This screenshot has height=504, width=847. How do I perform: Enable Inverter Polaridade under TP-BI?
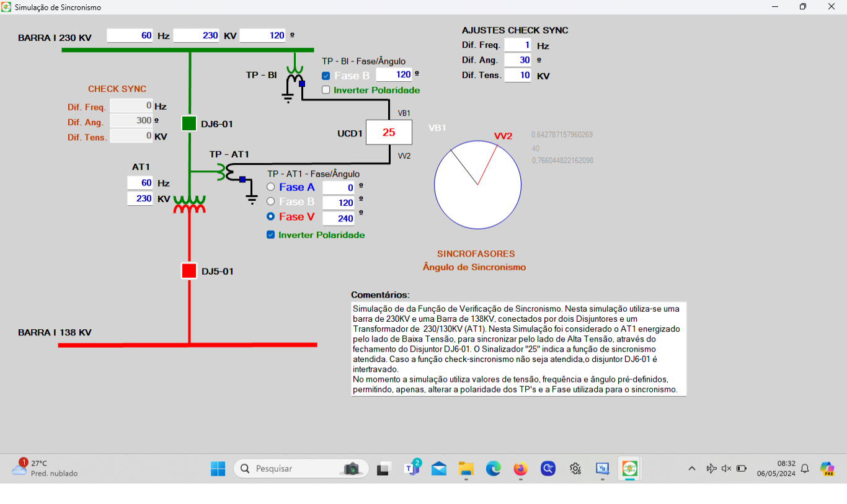[326, 90]
